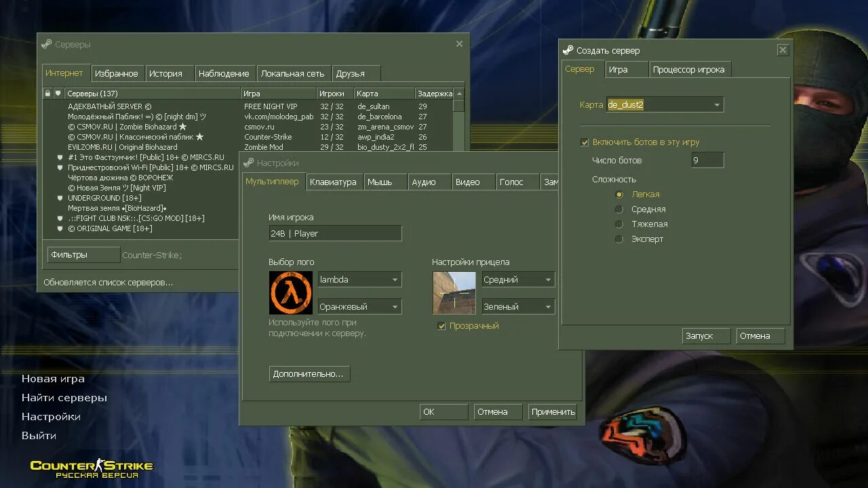Select EViLZOMB.RU | Original Biohazard server row
Image resolution: width=868 pixels, height=488 pixels.
[248, 147]
